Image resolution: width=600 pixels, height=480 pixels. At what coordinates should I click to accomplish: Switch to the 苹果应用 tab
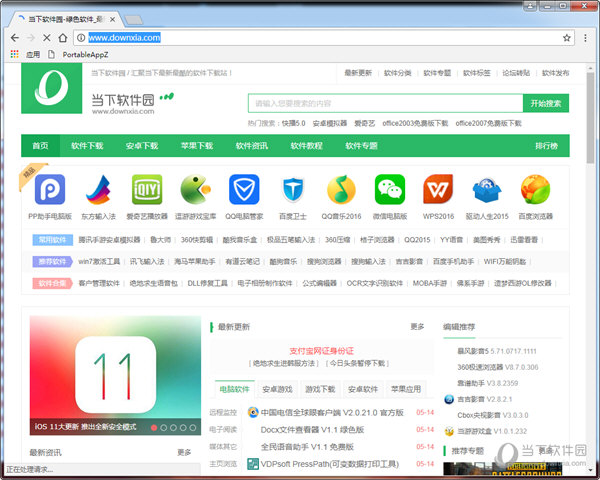click(406, 389)
